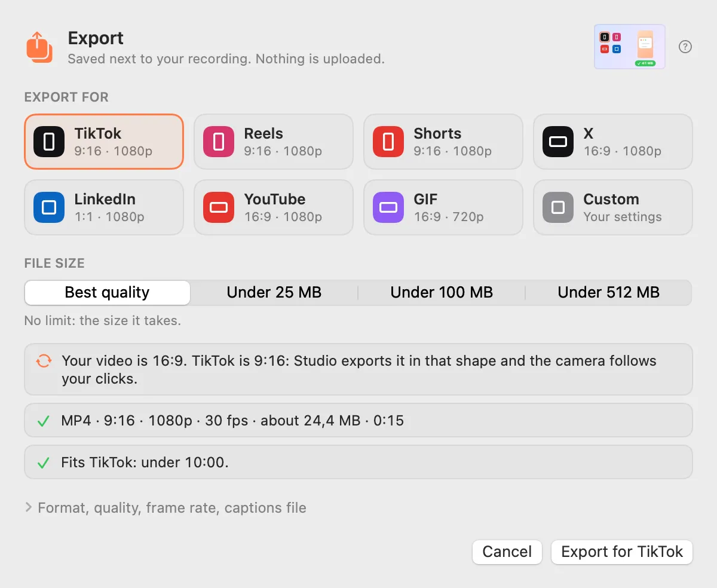Image resolution: width=717 pixels, height=588 pixels.
Task: Click the 'MP4 · 9:16 · 1080p' summary text
Action: [232, 421]
